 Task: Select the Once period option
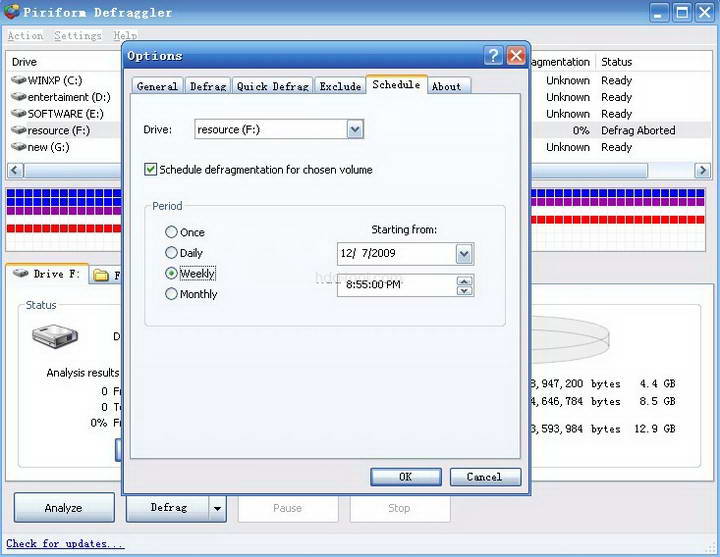(x=171, y=232)
